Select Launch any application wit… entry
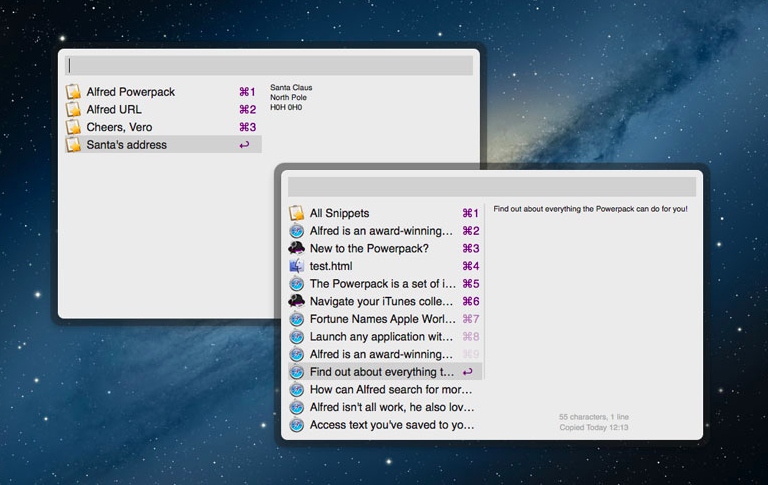The width and height of the screenshot is (768, 485). 385,337
